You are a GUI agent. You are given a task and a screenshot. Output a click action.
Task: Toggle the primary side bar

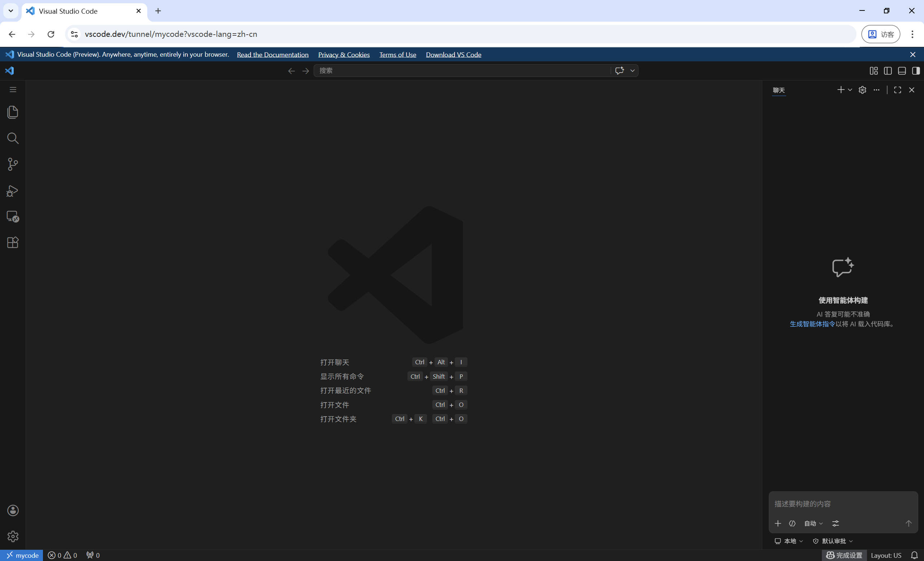[888, 71]
